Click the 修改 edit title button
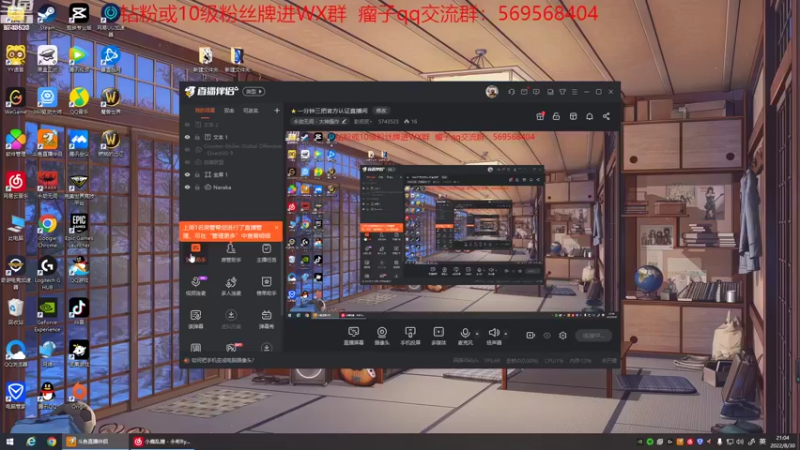 [381, 111]
